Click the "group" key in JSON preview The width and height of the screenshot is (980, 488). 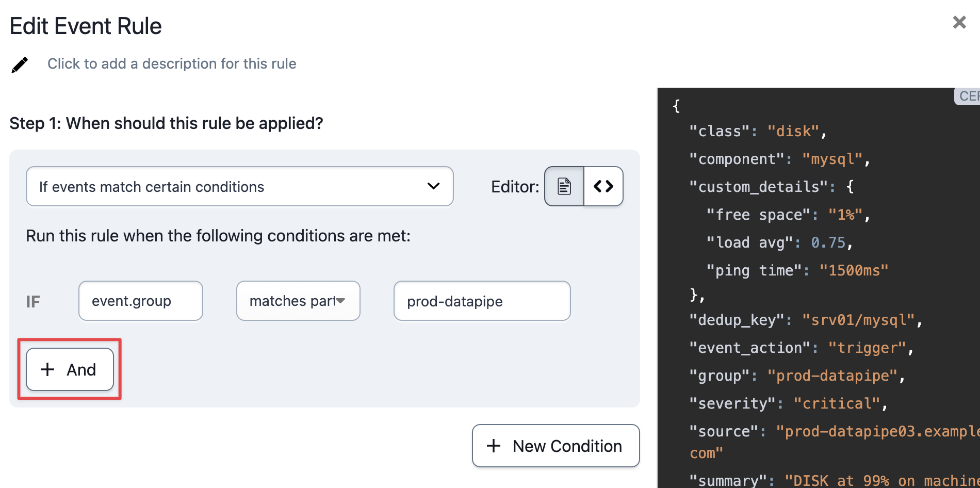719,376
